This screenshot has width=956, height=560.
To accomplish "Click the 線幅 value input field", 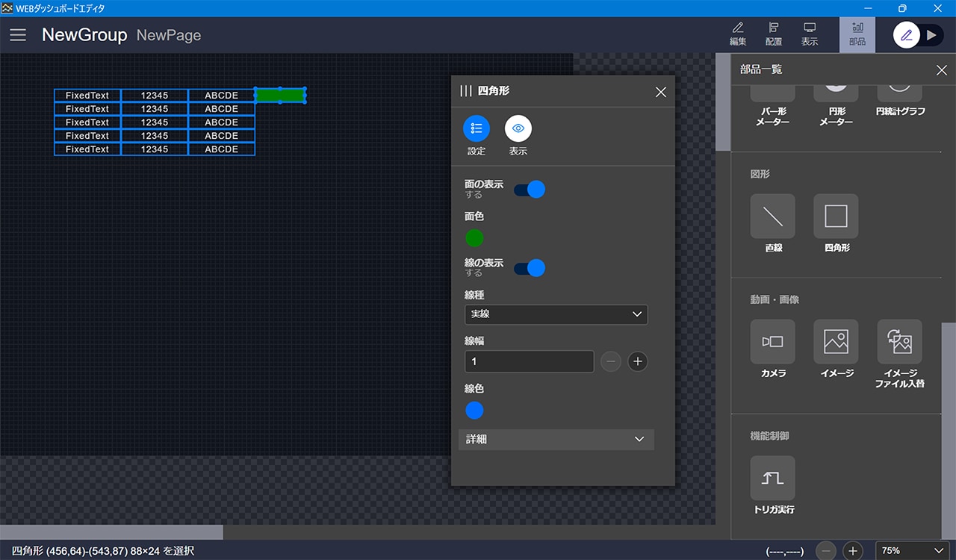I will click(529, 361).
